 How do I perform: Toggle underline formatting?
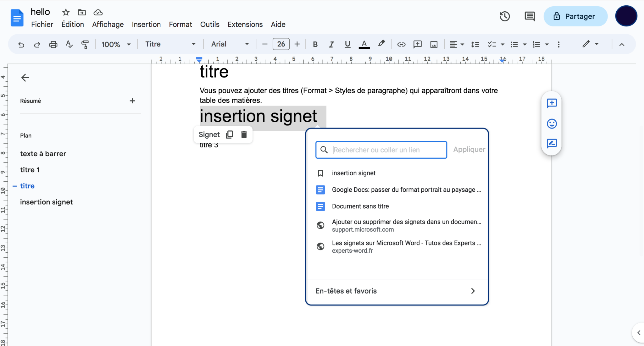tap(347, 44)
